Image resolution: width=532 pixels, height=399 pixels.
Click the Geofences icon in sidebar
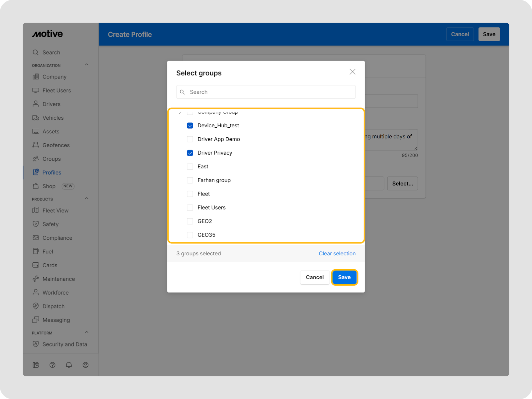36,145
